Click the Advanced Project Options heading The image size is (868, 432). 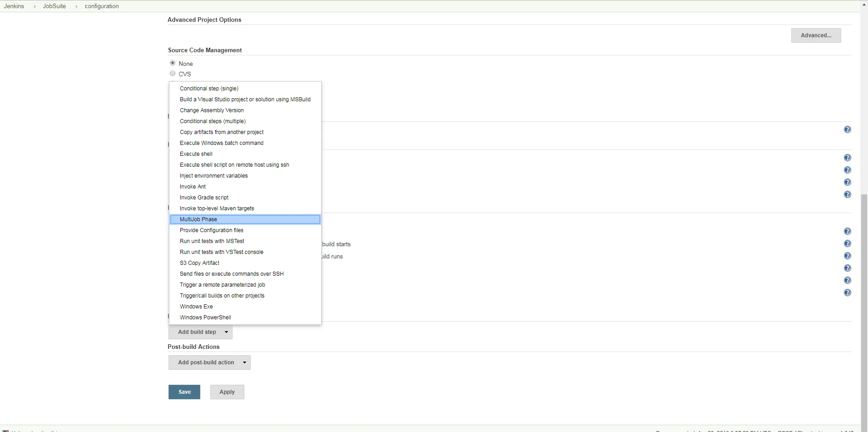point(204,20)
